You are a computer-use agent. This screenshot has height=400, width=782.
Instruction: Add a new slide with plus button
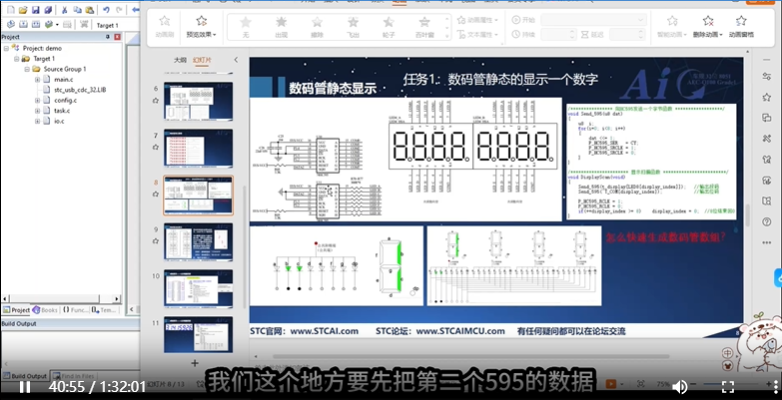click(195, 363)
